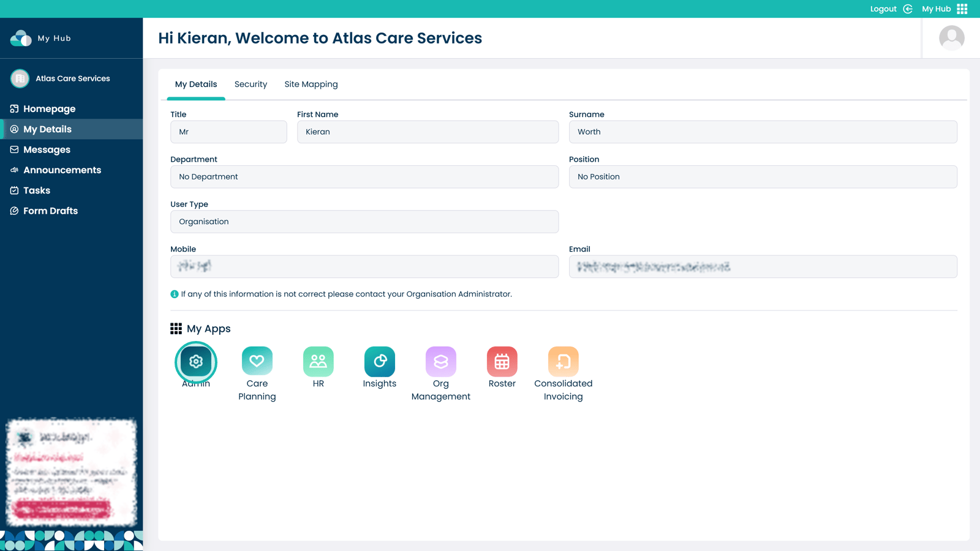
Task: Open Form Drafts in the sidebar
Action: point(50,211)
